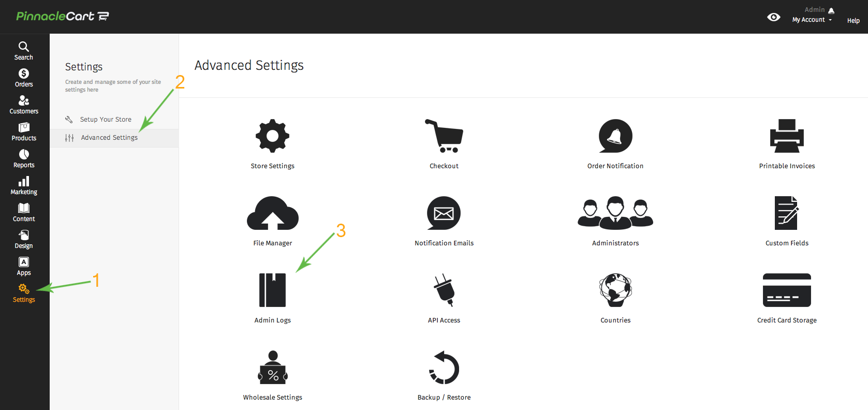Click the Credit Card Storage label
868x410 pixels.
pyautogui.click(x=787, y=320)
